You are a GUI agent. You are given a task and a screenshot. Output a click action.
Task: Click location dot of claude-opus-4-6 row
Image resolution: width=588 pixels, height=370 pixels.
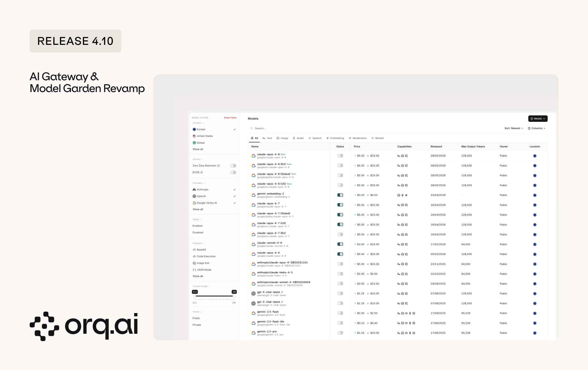[535, 254]
